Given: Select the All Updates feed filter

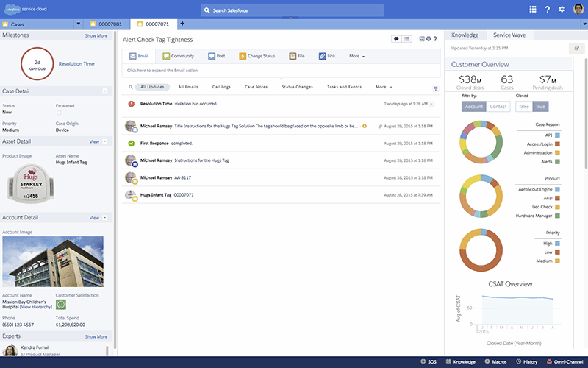Looking at the screenshot, I should pos(152,87).
